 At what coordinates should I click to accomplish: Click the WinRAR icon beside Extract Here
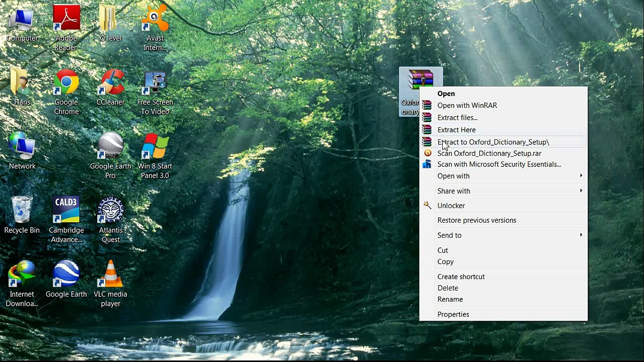tap(427, 130)
